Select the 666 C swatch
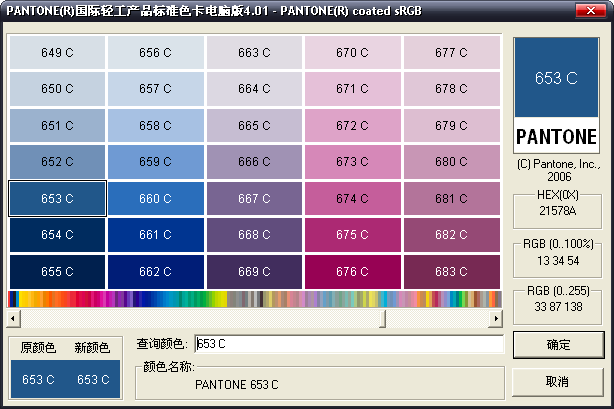 (x=255, y=162)
